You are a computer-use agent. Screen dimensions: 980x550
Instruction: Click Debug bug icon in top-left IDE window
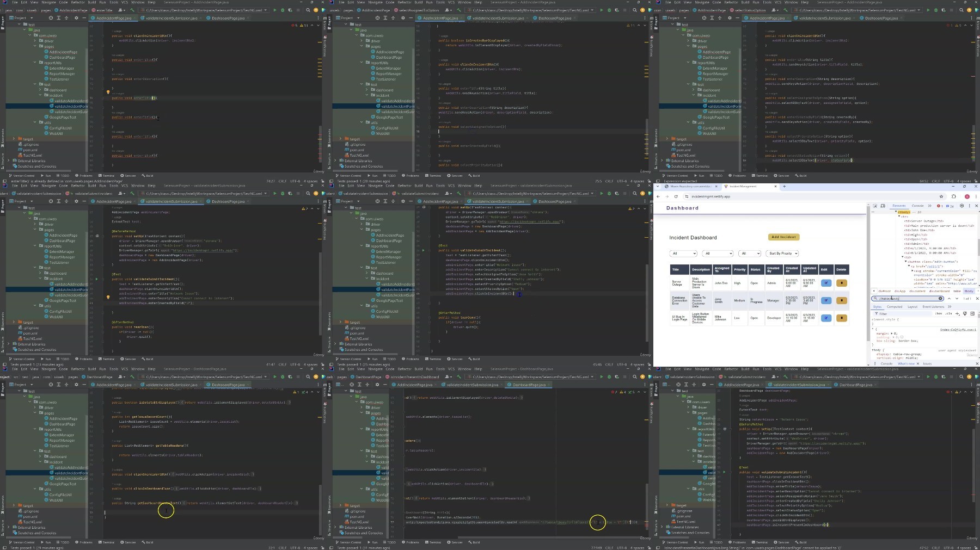tap(283, 10)
